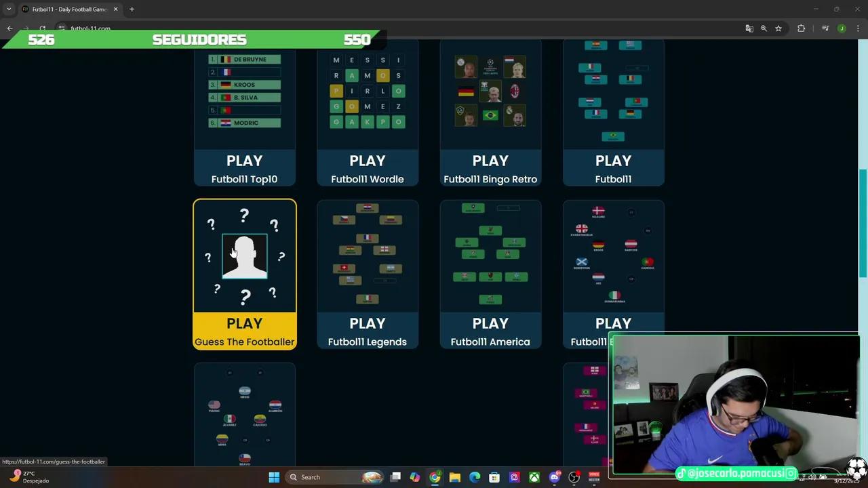Open Discord from the taskbar

click(x=554, y=477)
